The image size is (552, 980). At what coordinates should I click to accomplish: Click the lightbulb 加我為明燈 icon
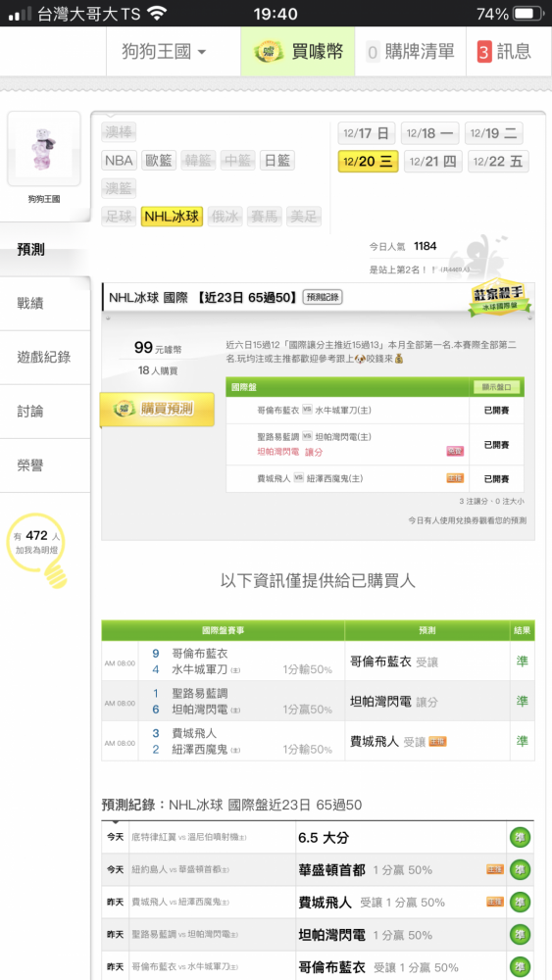point(37,550)
